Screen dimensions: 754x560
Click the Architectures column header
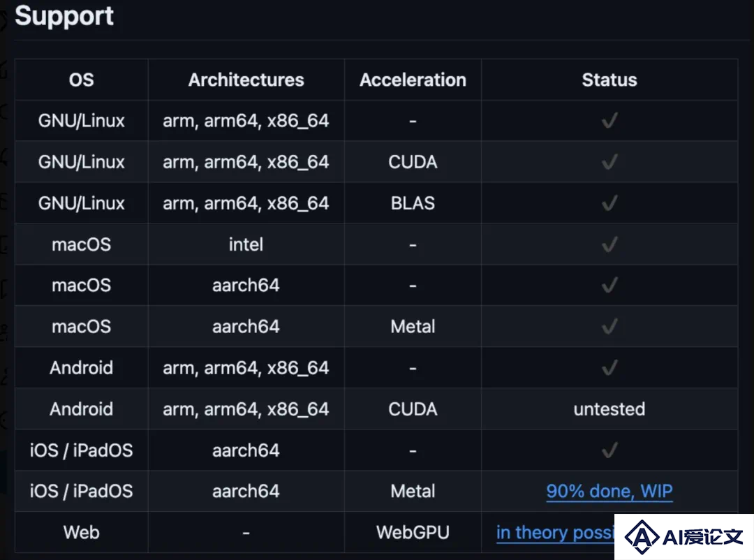pos(246,80)
